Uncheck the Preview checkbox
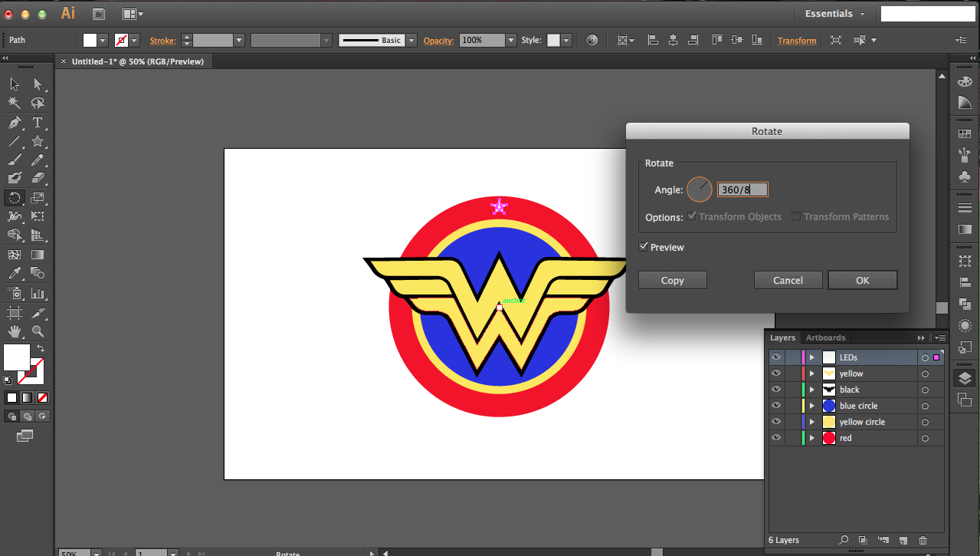Image resolution: width=980 pixels, height=556 pixels. (644, 247)
